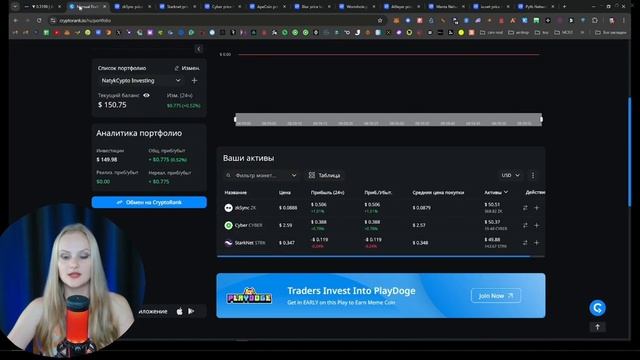The height and width of the screenshot is (360, 640).
Task: Switch to the Wormhole browser tab
Action: click(358, 7)
